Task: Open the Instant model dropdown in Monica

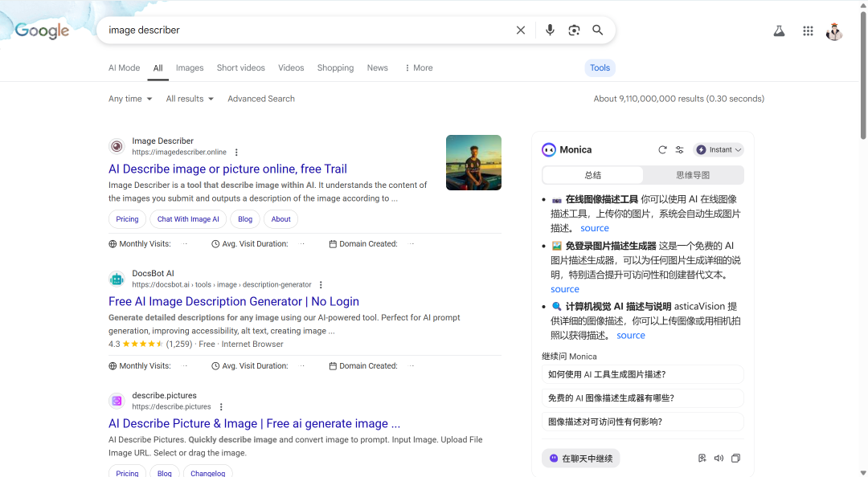Action: (x=718, y=150)
